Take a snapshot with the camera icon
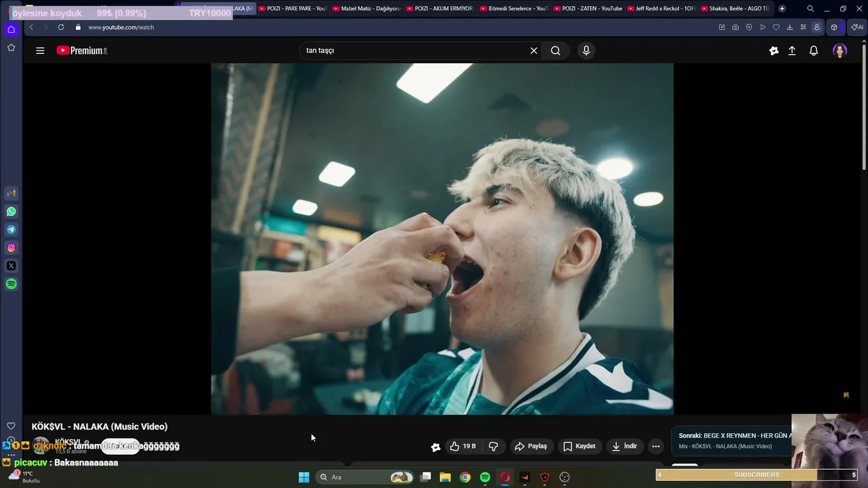 click(736, 27)
